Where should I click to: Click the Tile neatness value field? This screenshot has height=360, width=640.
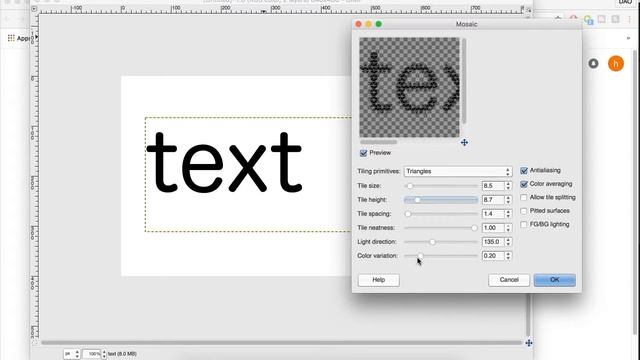(x=493, y=228)
